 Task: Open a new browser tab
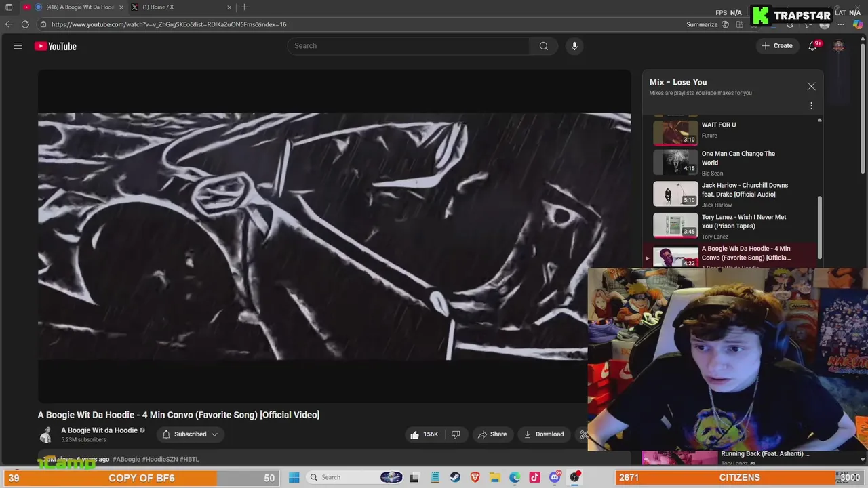pyautogui.click(x=244, y=7)
